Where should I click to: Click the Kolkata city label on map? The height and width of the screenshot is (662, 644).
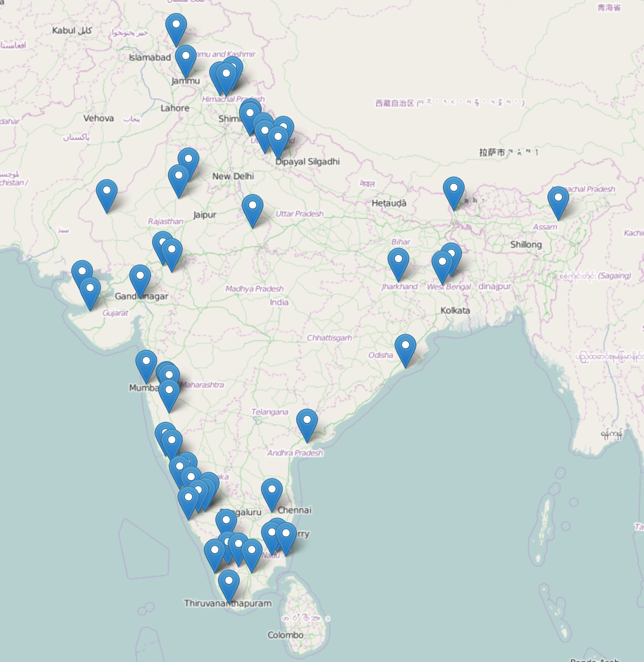455,310
